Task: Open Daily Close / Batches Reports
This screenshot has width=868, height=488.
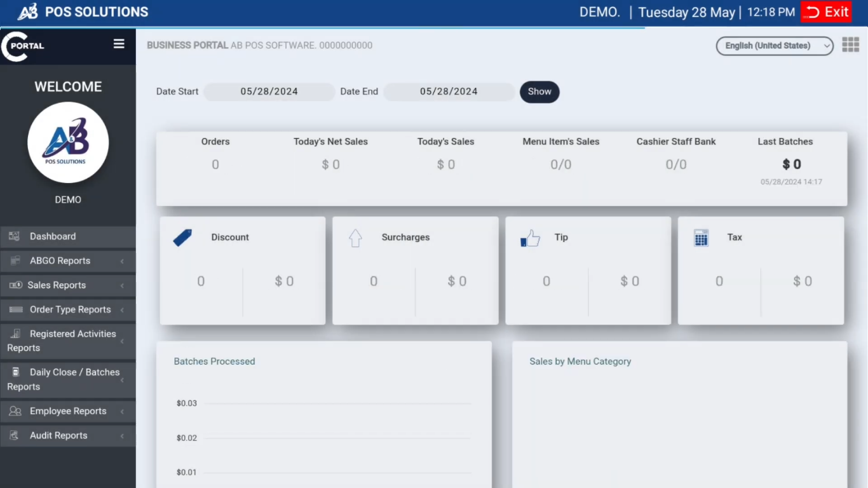Action: point(67,379)
